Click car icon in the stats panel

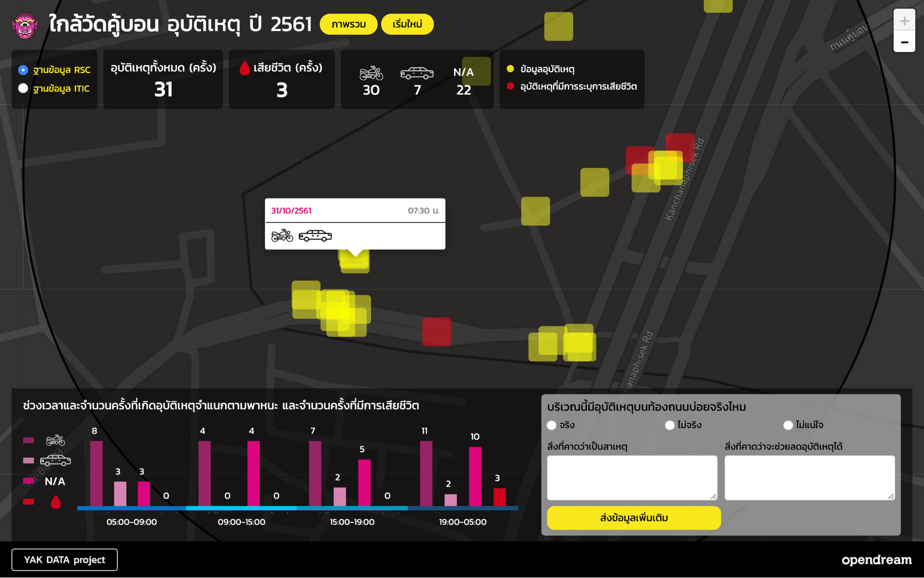(417, 73)
